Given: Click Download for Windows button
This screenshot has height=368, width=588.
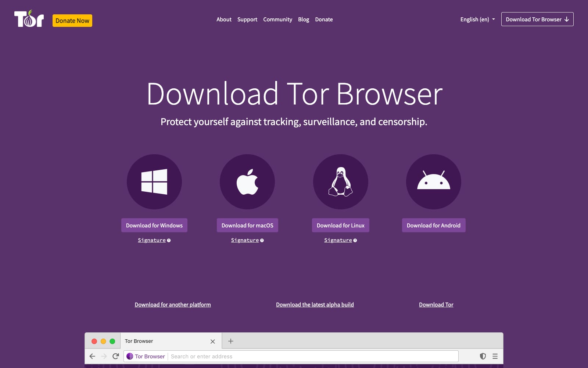Looking at the screenshot, I should (154, 225).
